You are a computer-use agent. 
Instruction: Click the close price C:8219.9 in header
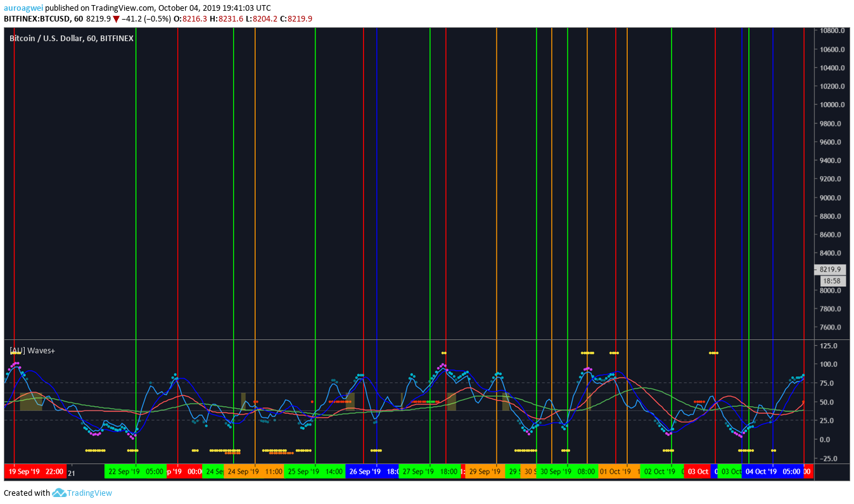[296, 19]
